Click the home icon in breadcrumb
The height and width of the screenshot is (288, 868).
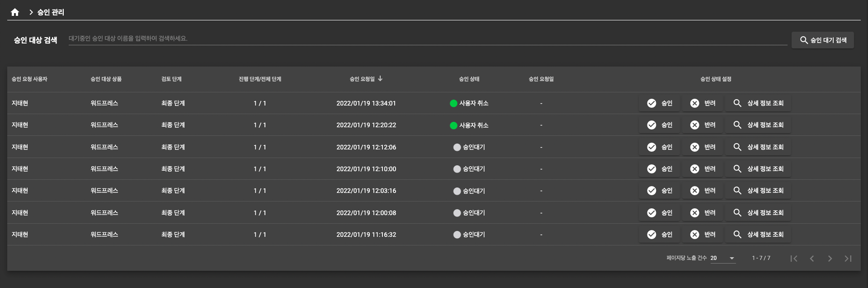coord(15,12)
